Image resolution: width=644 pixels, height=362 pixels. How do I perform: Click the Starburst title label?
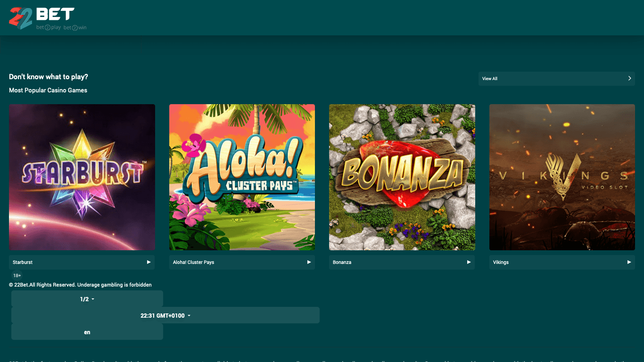(23, 262)
